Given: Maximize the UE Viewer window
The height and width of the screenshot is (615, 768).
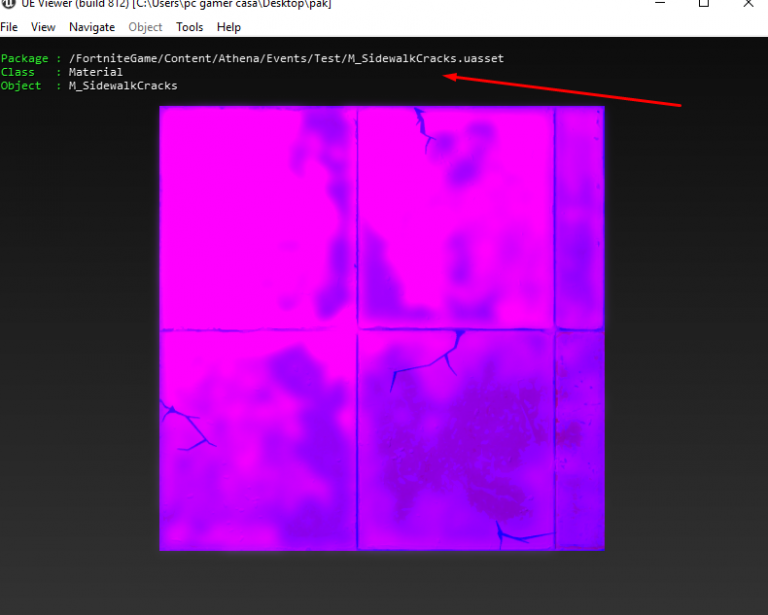Looking at the screenshot, I should point(704,4).
